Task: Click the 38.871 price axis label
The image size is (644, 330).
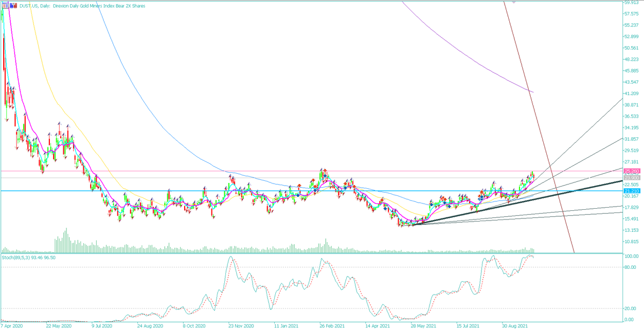Action: [x=632, y=105]
